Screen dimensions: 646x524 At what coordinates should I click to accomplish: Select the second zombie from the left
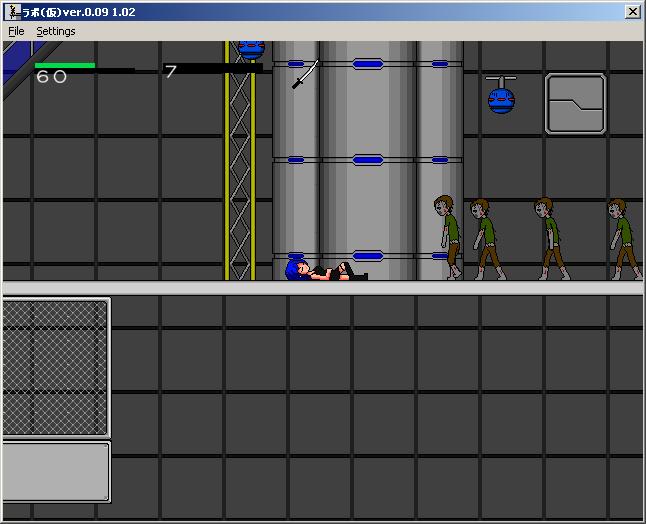pos(485,238)
